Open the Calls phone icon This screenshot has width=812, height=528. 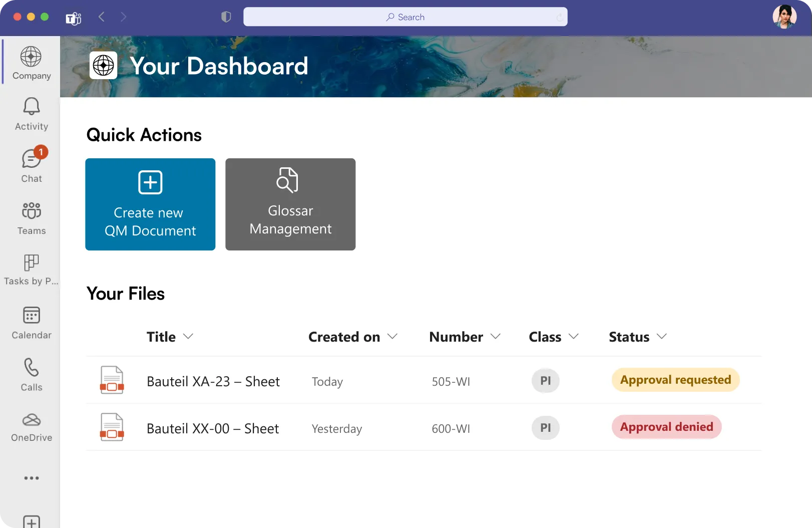point(31,367)
